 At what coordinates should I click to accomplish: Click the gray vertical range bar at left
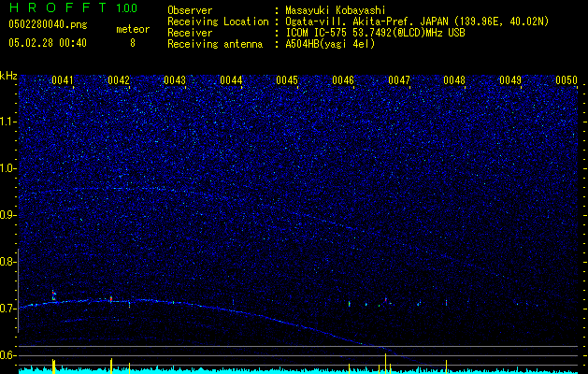[18, 291]
